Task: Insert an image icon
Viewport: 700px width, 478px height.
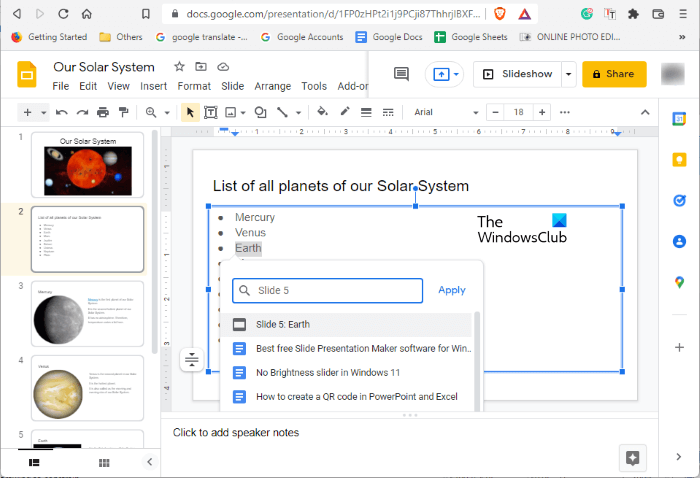Action: pyautogui.click(x=230, y=112)
